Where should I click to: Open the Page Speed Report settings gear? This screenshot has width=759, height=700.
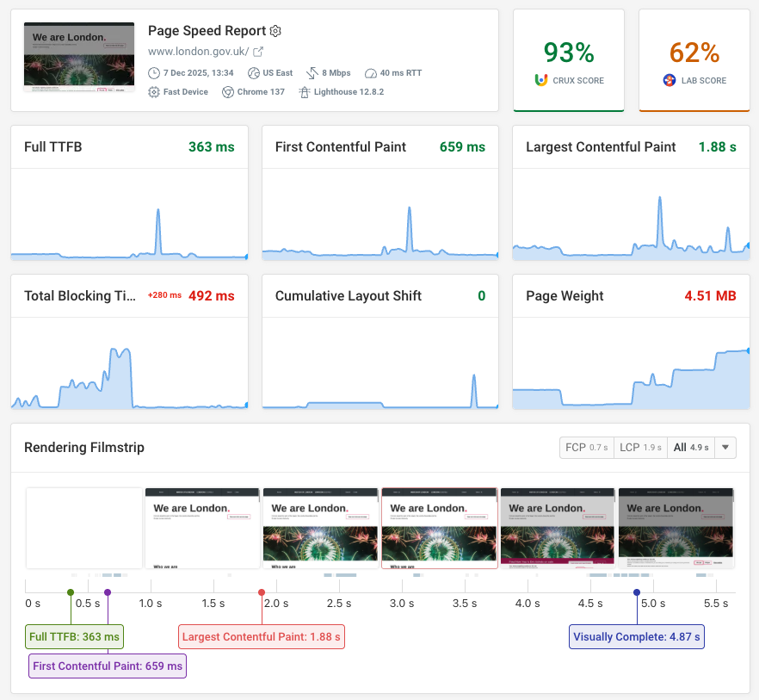tap(275, 30)
